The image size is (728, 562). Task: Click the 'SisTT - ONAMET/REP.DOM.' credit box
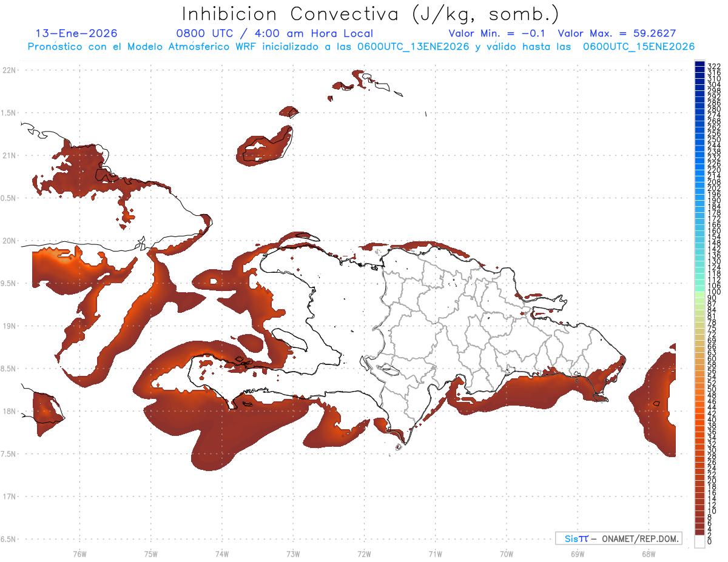pos(618,538)
